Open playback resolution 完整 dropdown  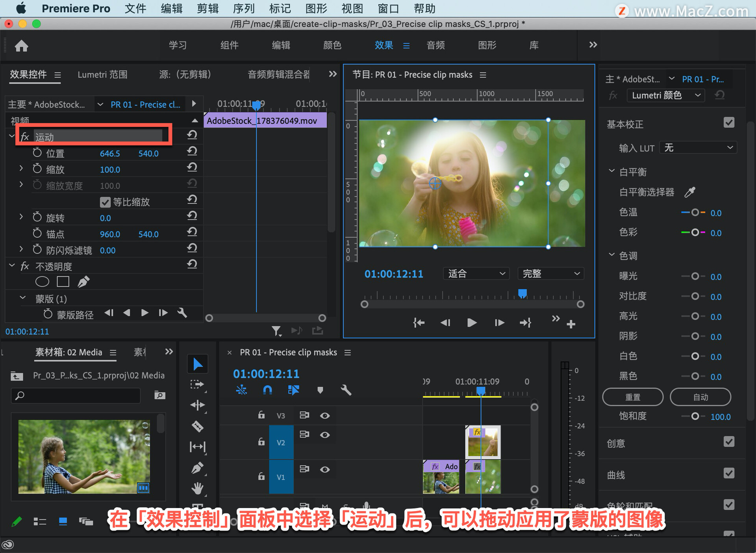point(550,273)
